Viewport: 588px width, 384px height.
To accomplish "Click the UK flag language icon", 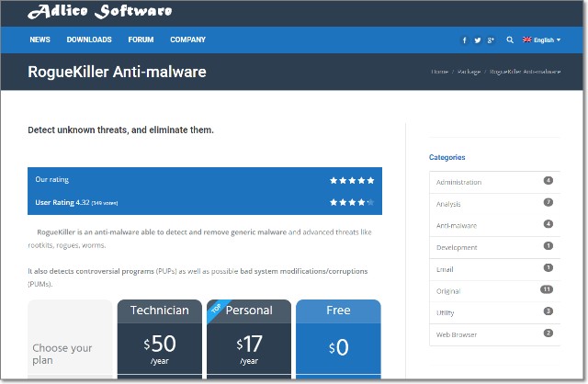I will click(x=526, y=40).
